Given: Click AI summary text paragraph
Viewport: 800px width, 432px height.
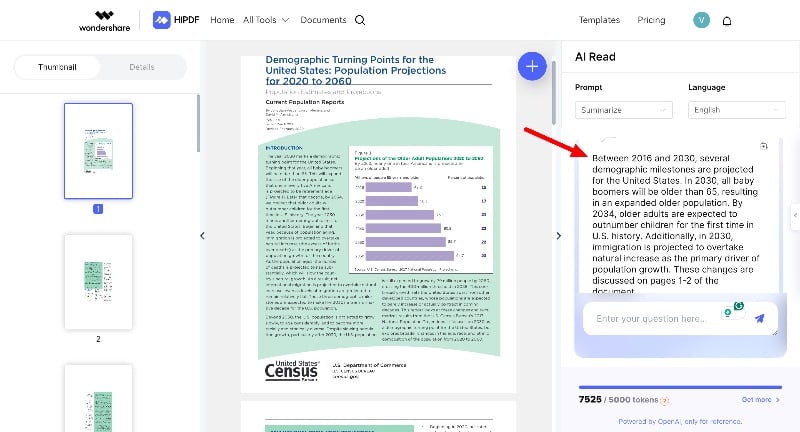Looking at the screenshot, I should click(x=675, y=224).
